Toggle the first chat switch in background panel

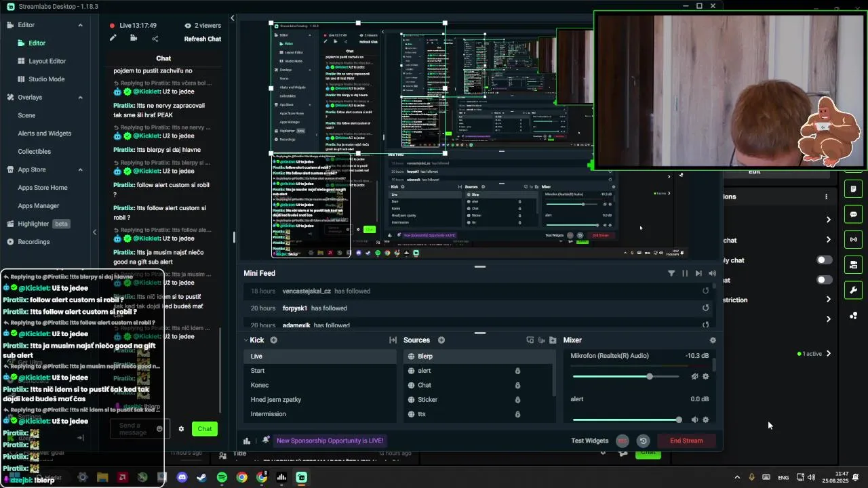coord(825,260)
